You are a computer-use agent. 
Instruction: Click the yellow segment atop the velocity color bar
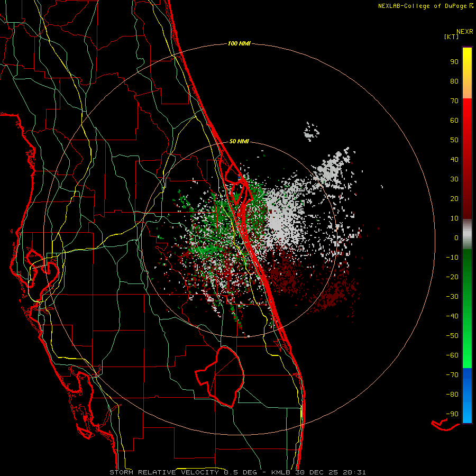point(467,73)
